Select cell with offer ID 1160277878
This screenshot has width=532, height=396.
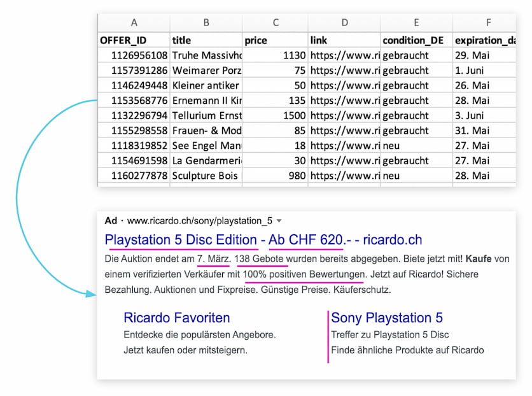134,176
